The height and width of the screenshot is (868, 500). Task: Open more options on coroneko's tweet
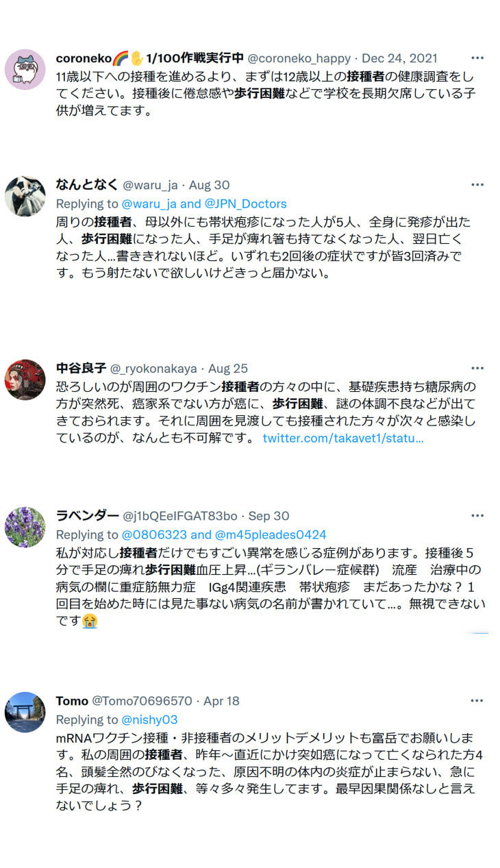[x=477, y=58]
